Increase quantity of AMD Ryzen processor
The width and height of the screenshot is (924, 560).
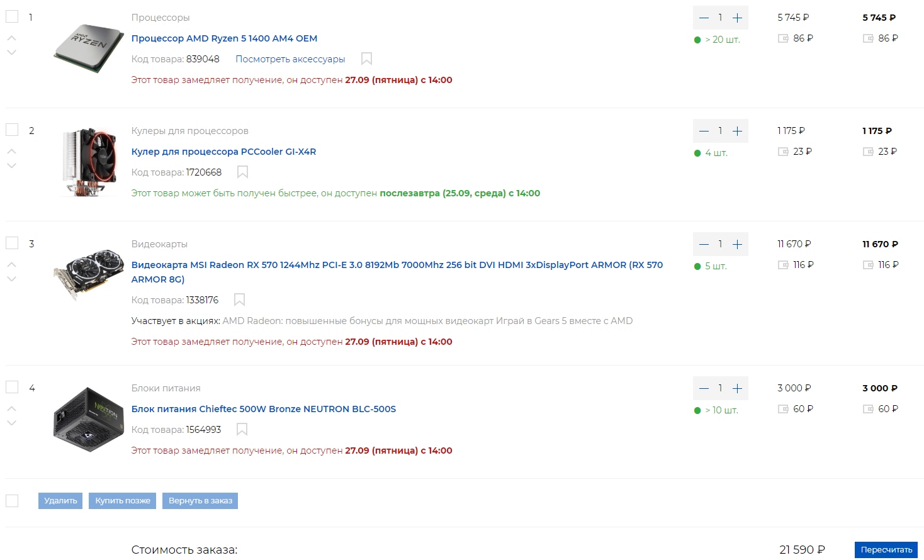pos(737,18)
